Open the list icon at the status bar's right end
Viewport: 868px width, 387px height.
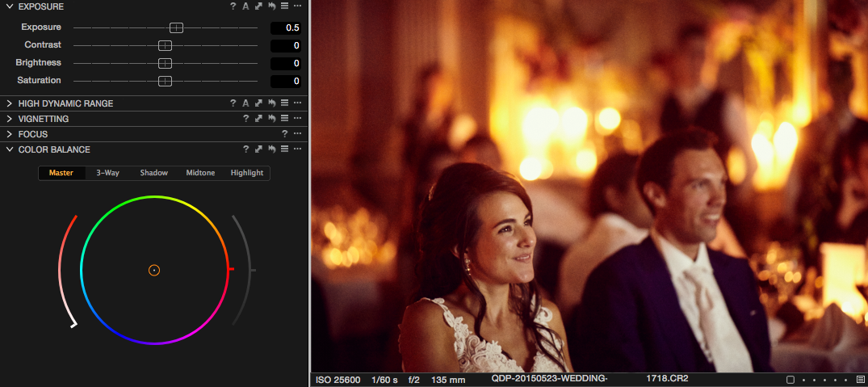pos(860,380)
